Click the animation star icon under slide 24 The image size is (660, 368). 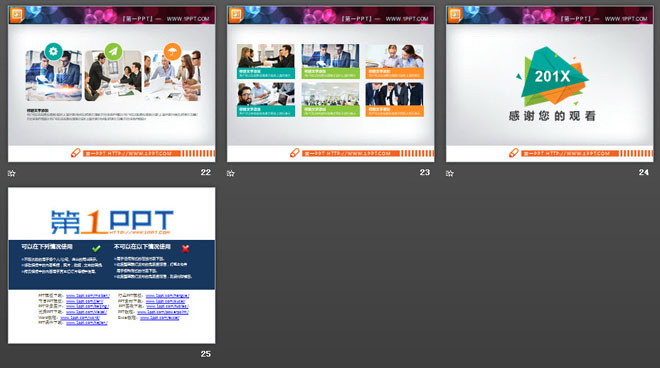coord(450,173)
